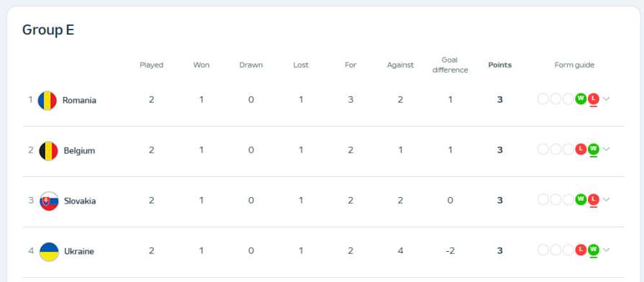Select Romania's green W form badge
The width and height of the screenshot is (644, 282).
581,99
